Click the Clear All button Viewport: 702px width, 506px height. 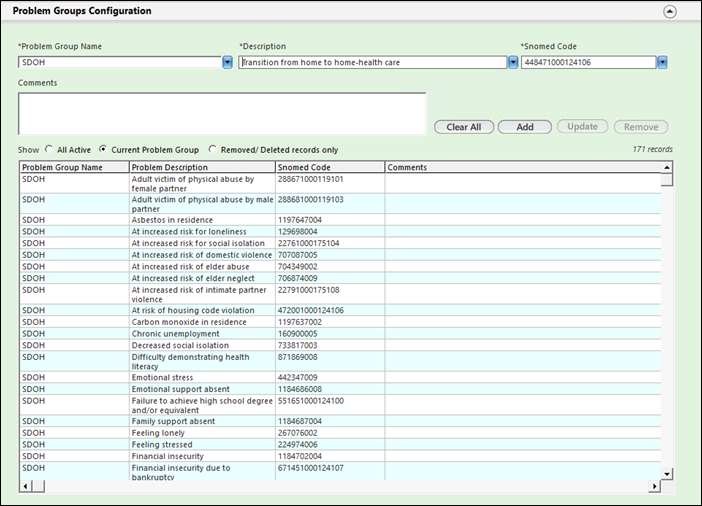(x=464, y=127)
